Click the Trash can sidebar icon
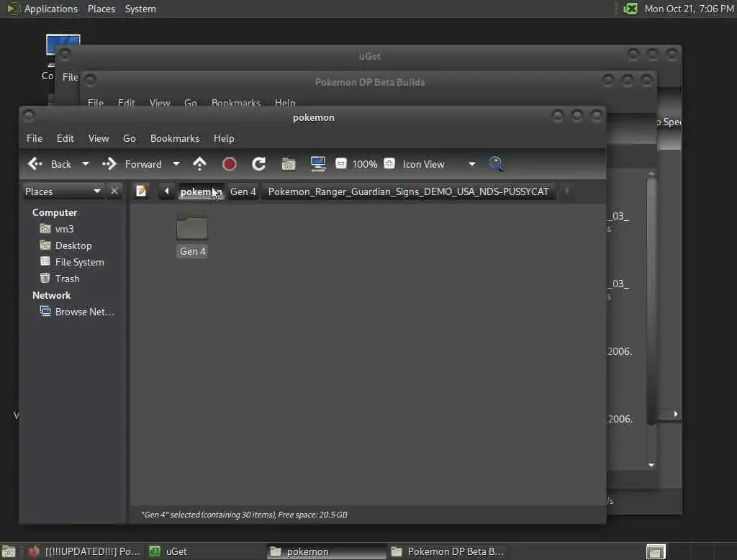Image resolution: width=737 pixels, height=560 pixels. tap(45, 278)
